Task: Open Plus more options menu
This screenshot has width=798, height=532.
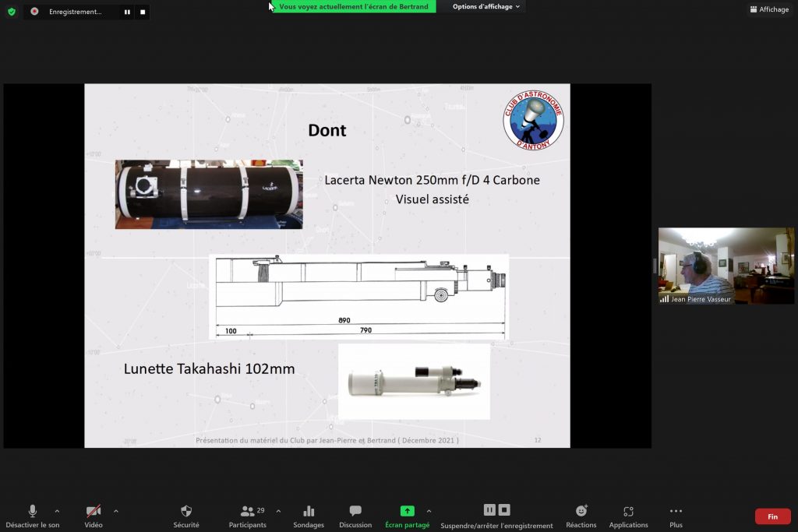Action: [x=676, y=516]
